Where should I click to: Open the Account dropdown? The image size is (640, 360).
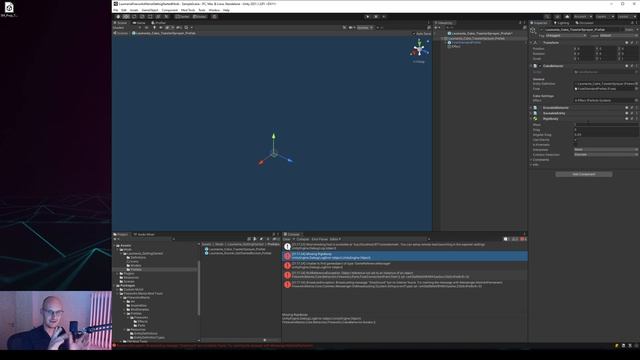pyautogui.click(x=583, y=17)
